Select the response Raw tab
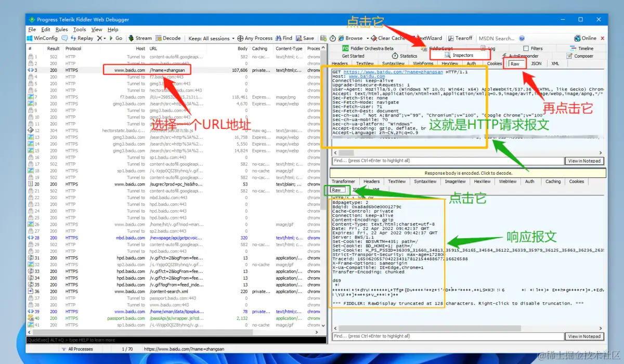Screen dimensions: 624x364 click(x=337, y=190)
